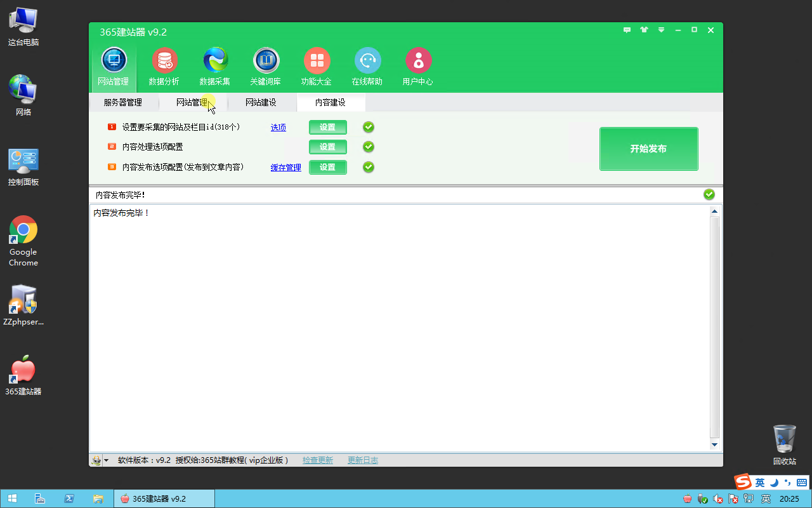Viewport: 812px width, 508px height.
Task: Switch to 网站建设 tab
Action: pyautogui.click(x=261, y=102)
